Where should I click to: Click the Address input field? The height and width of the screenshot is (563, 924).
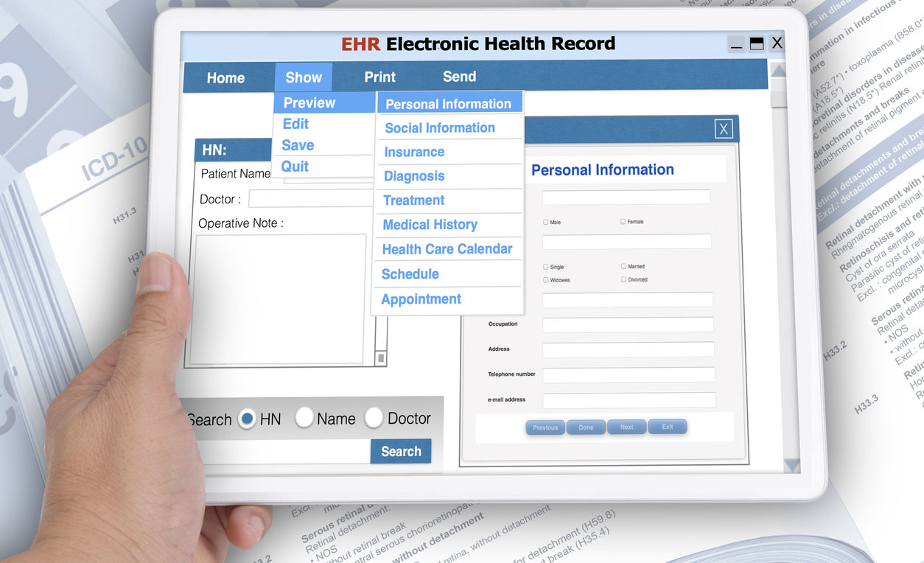(629, 350)
